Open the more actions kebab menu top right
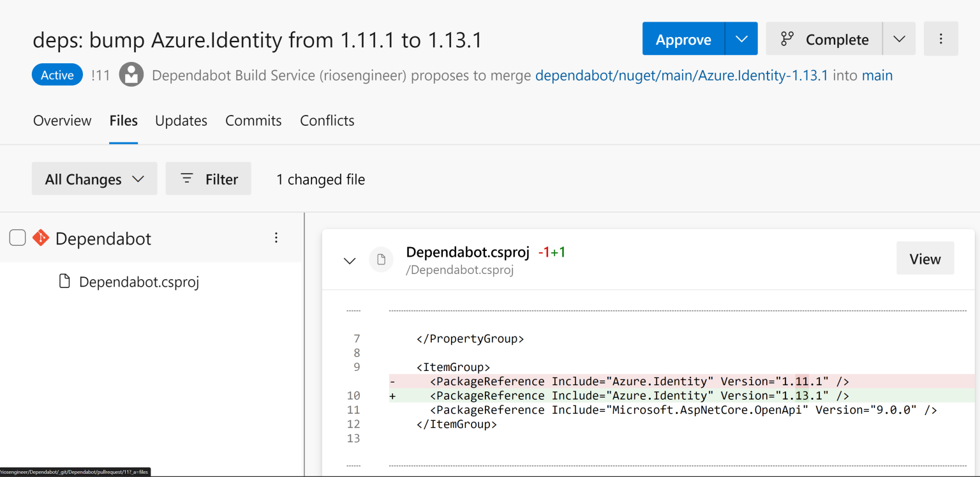 [941, 38]
